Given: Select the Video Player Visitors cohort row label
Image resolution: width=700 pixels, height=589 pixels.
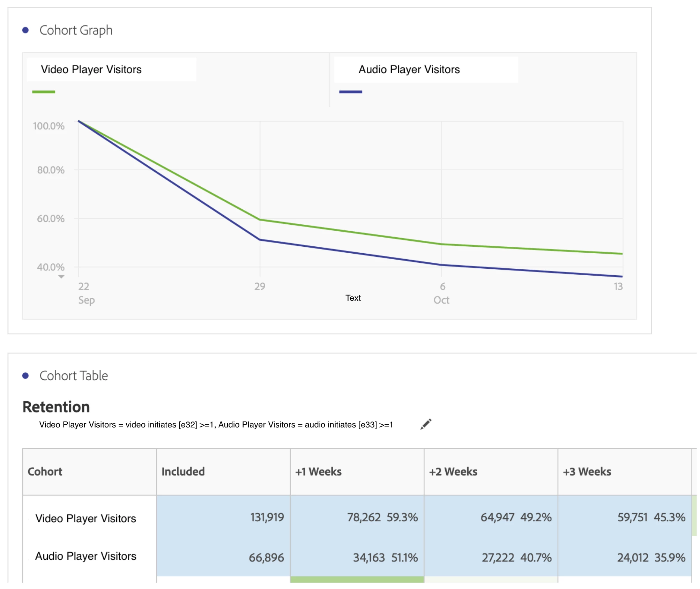Looking at the screenshot, I should coord(85,519).
